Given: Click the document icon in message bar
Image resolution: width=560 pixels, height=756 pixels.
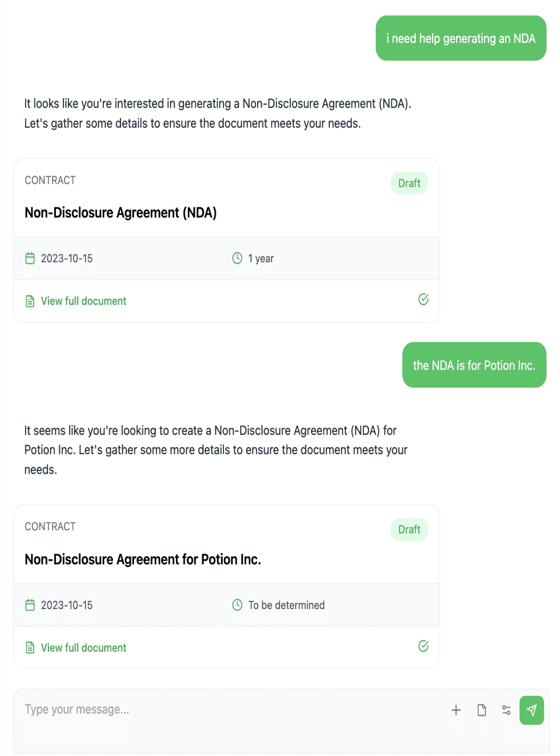Looking at the screenshot, I should 481,710.
